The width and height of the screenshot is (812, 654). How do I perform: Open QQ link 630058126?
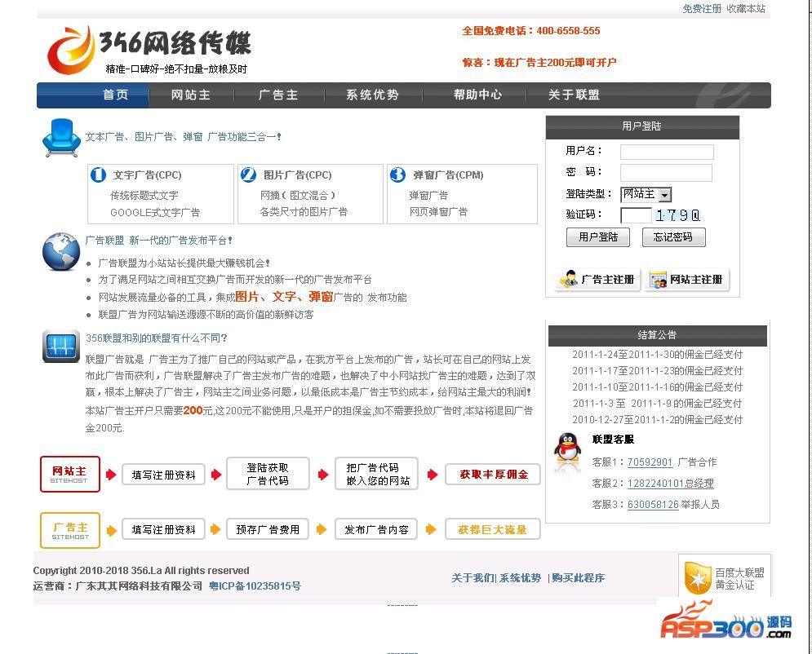653,505
